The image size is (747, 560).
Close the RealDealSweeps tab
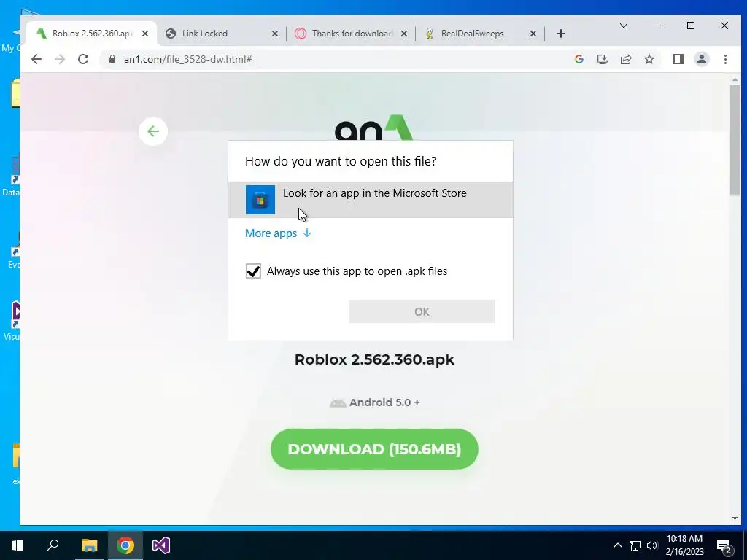533,34
